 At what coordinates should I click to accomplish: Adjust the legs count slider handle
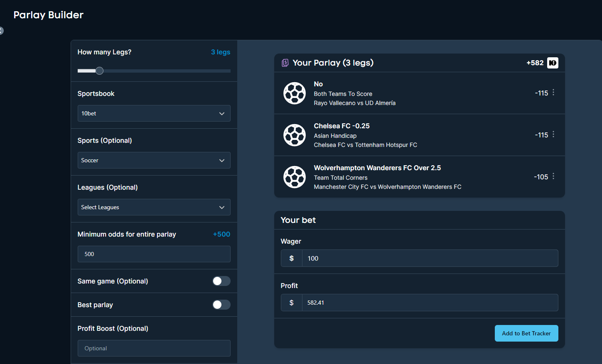point(99,71)
